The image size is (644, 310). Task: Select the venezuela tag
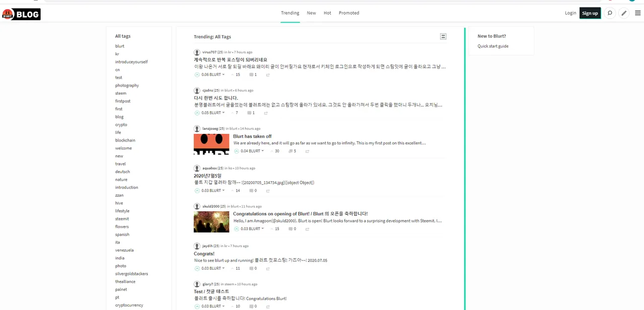pyautogui.click(x=124, y=250)
